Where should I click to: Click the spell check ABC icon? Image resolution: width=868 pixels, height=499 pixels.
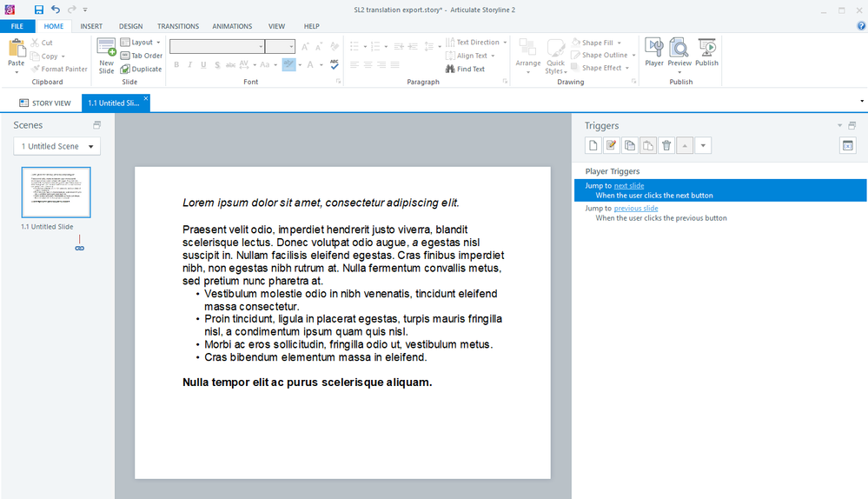(334, 64)
